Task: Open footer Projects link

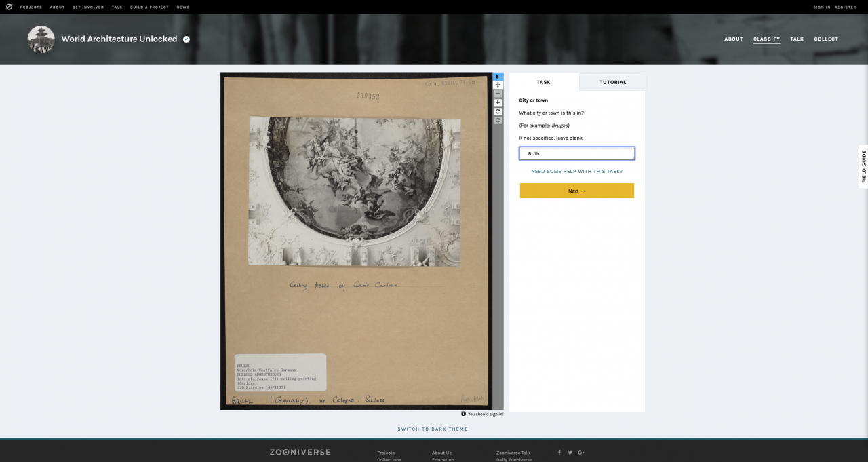Action: point(386,453)
